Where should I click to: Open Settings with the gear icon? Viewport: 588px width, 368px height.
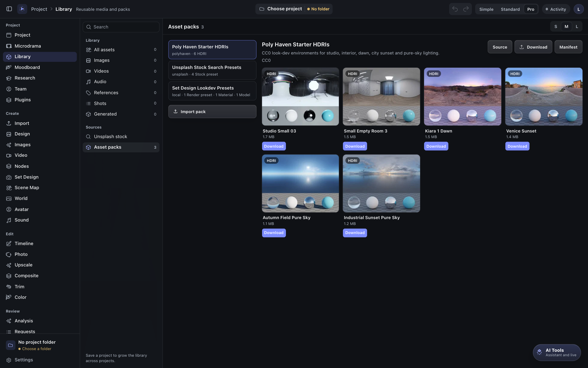click(40, 360)
